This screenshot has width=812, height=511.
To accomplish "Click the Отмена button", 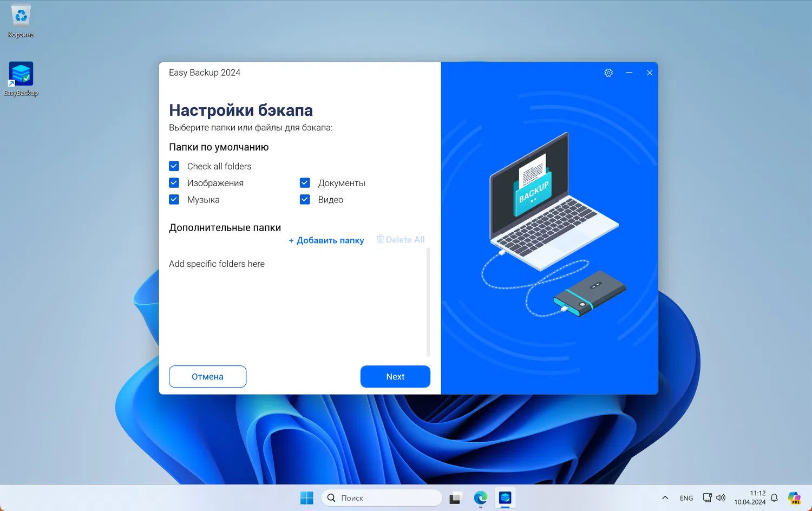I will click(x=207, y=377).
